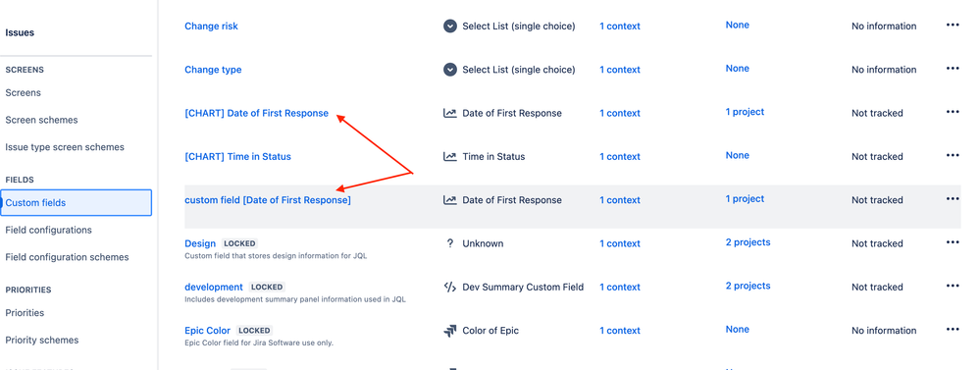The image size is (980, 370).
Task: Open the [CHART] Date of First Response field
Action: pos(256,113)
